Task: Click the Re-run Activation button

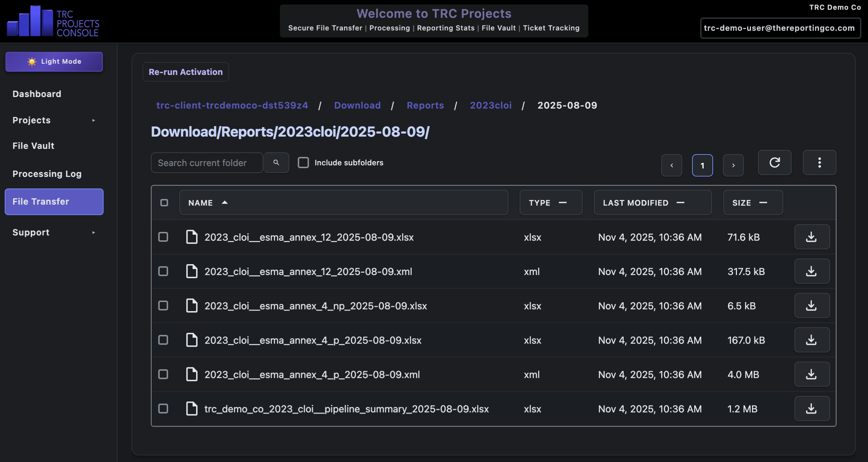Action: [185, 72]
